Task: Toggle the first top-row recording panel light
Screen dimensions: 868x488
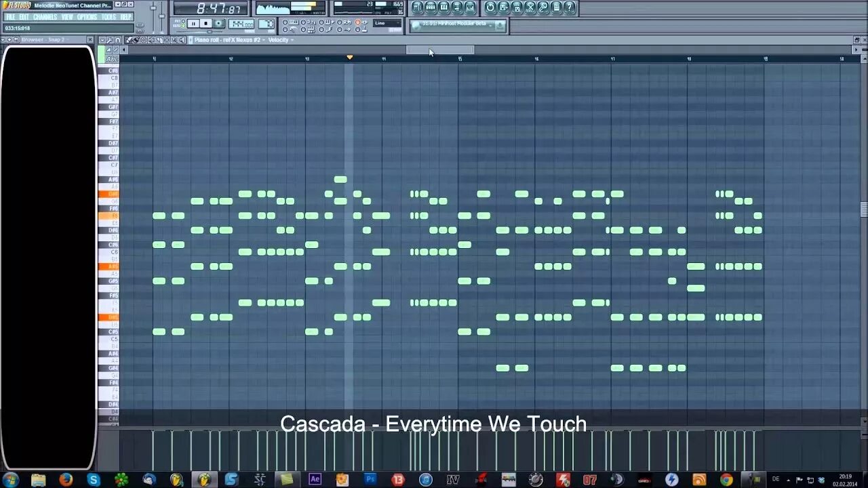Action: tap(285, 22)
